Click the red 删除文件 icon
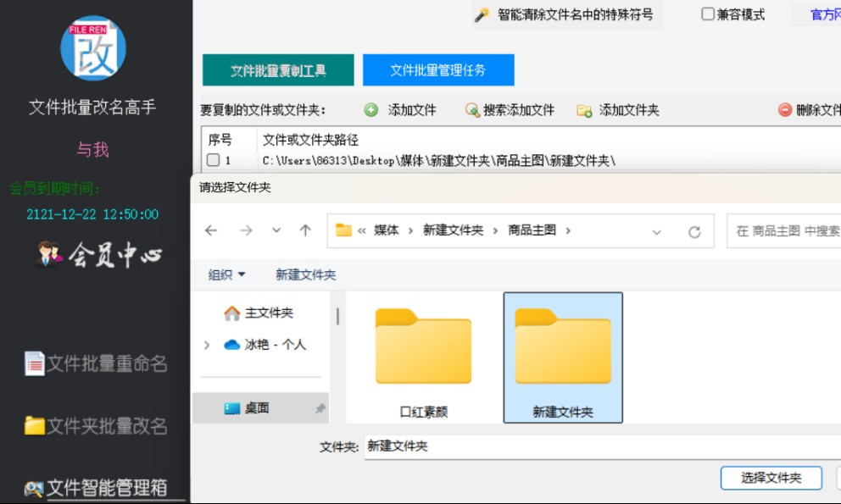841x504 pixels. 785,110
